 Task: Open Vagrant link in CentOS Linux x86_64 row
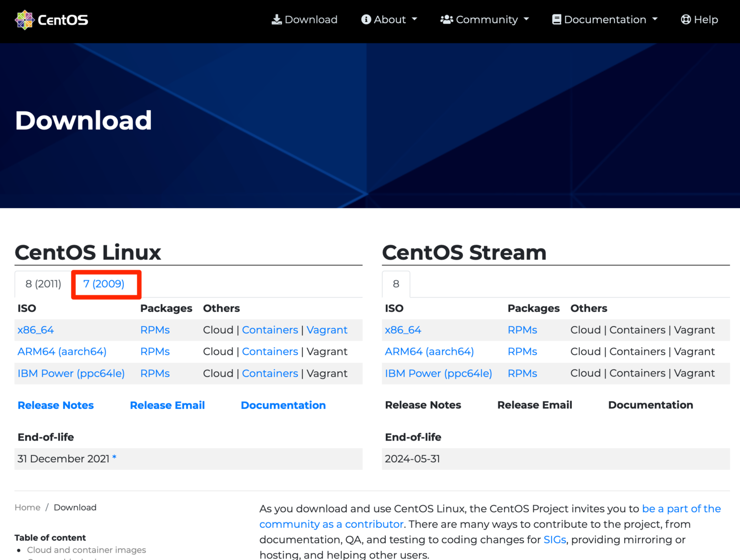(327, 330)
